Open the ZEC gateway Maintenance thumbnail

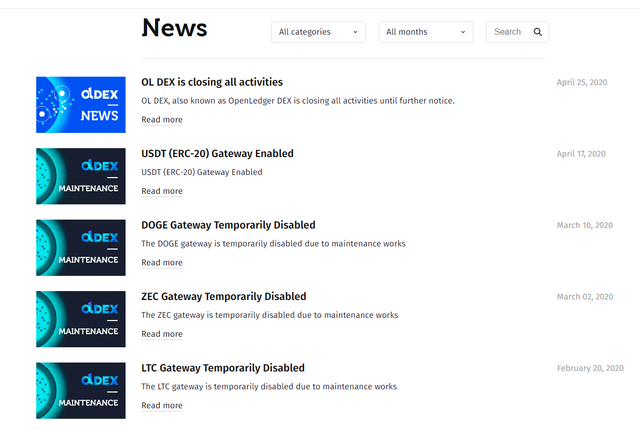(x=81, y=319)
